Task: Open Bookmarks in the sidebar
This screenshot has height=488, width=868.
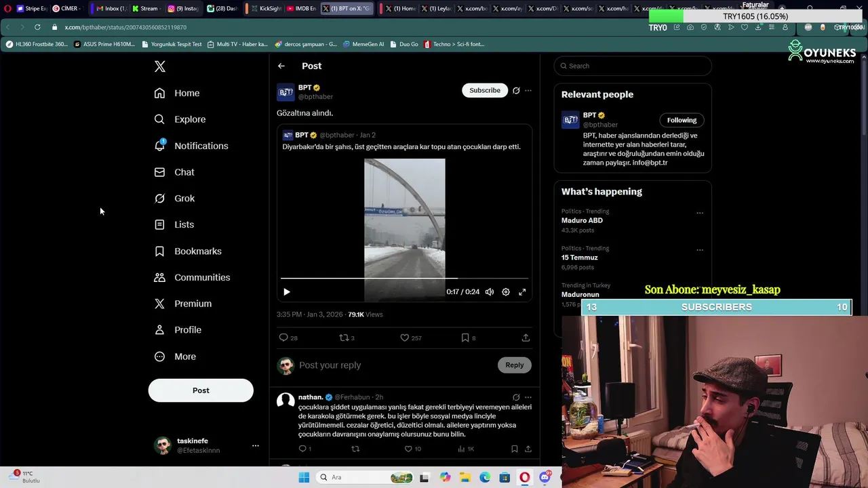Action: pyautogui.click(x=188, y=251)
